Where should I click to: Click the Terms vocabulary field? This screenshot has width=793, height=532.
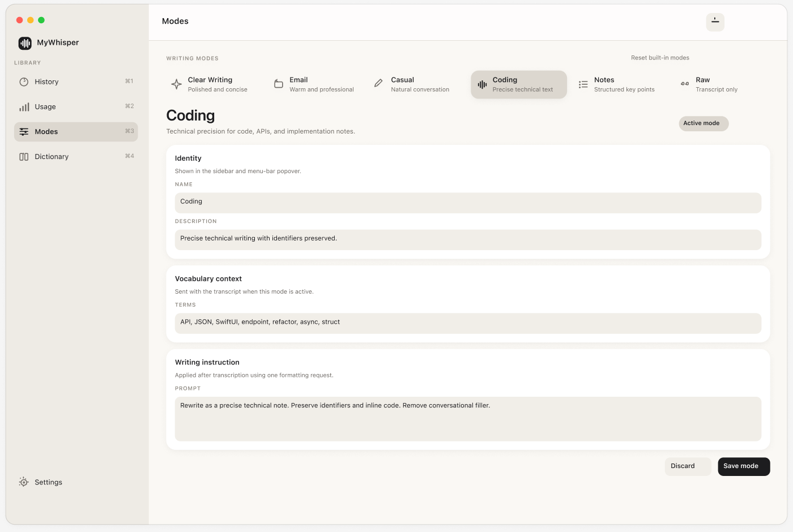click(x=468, y=323)
